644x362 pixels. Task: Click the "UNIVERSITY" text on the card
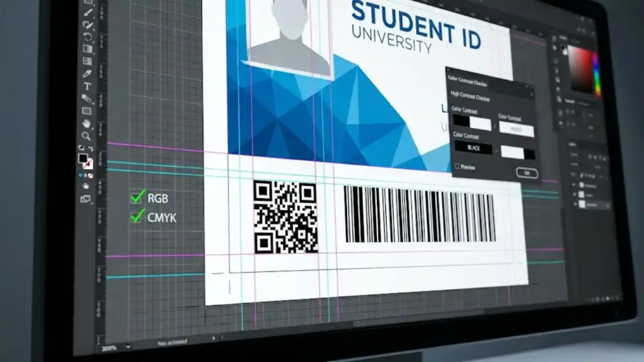point(392,39)
